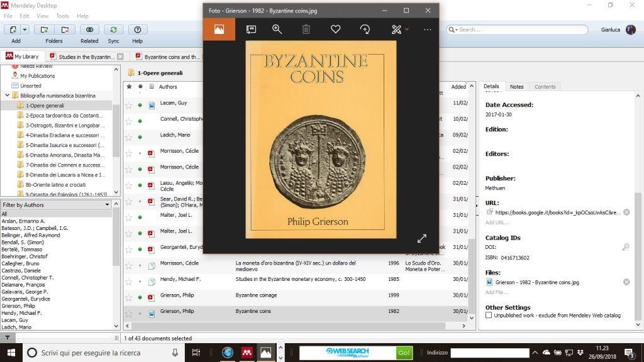Click the Task View icon on taskbar

point(196,353)
